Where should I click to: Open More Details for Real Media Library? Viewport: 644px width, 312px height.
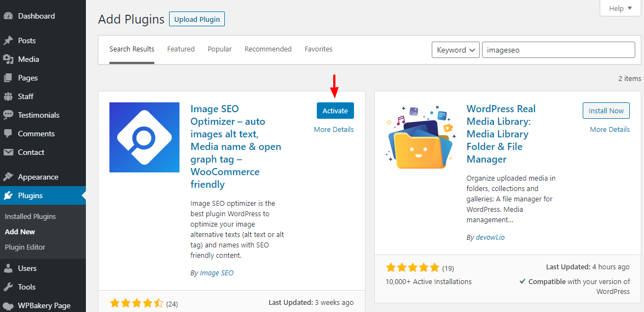[610, 130]
